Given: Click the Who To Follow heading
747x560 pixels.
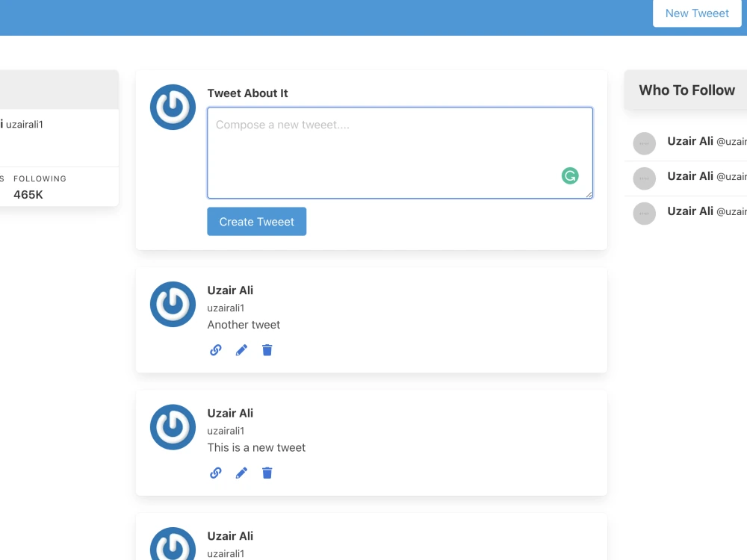Looking at the screenshot, I should click(686, 90).
